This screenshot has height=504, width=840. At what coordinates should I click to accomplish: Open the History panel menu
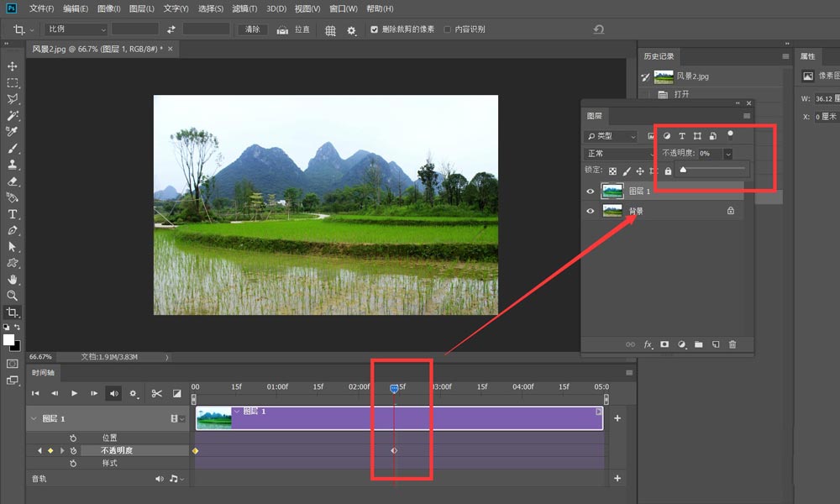click(x=785, y=56)
